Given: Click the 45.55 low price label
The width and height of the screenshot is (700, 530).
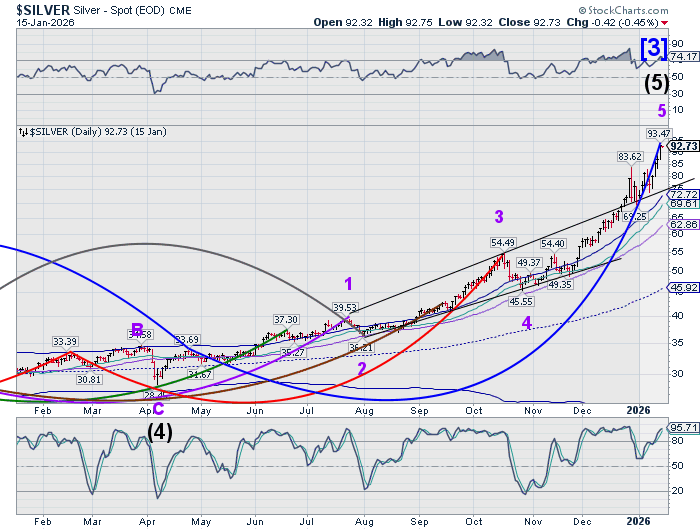Looking at the screenshot, I should tap(521, 301).
